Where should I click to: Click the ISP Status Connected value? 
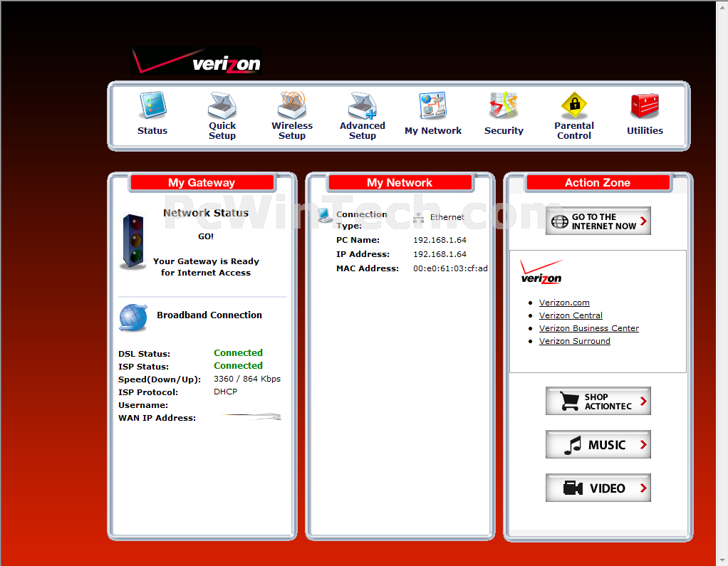238,366
